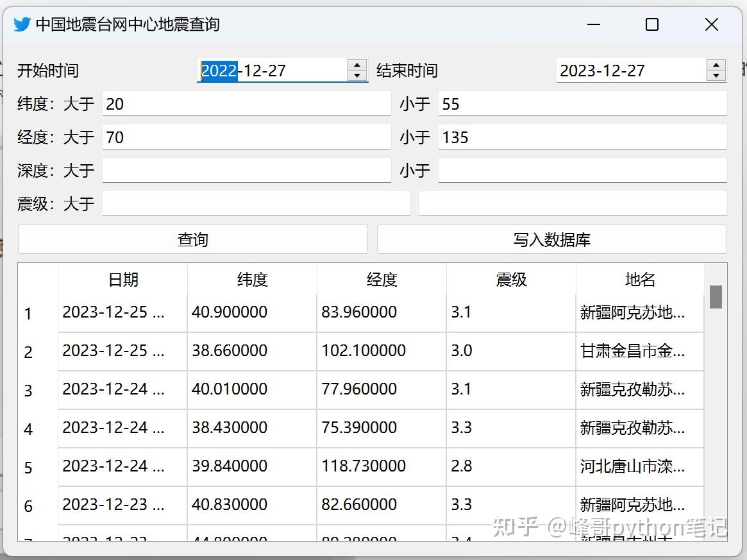
Task: Click longitude cell 118.730000
Action: [382, 467]
